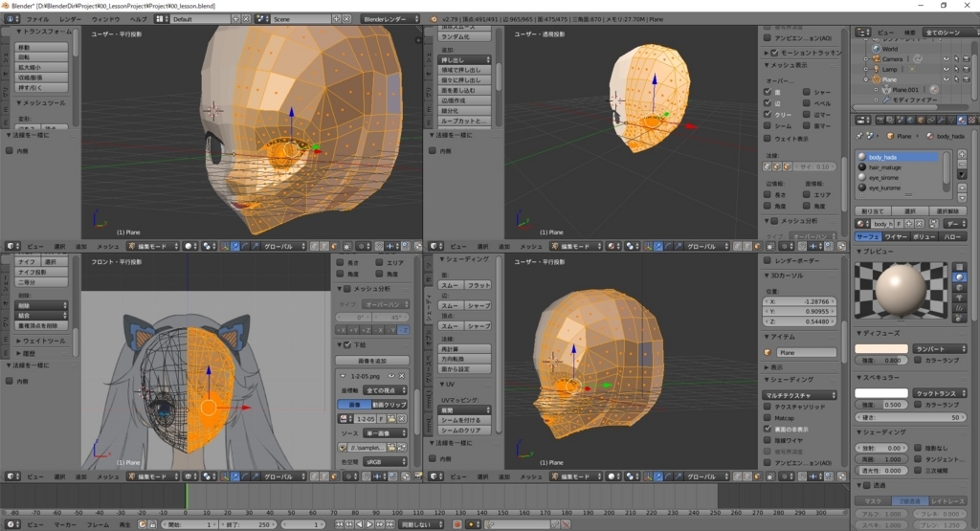This screenshot has width=980, height=531.
Task: Expand the ウェイトツール panel
Action: [40, 341]
